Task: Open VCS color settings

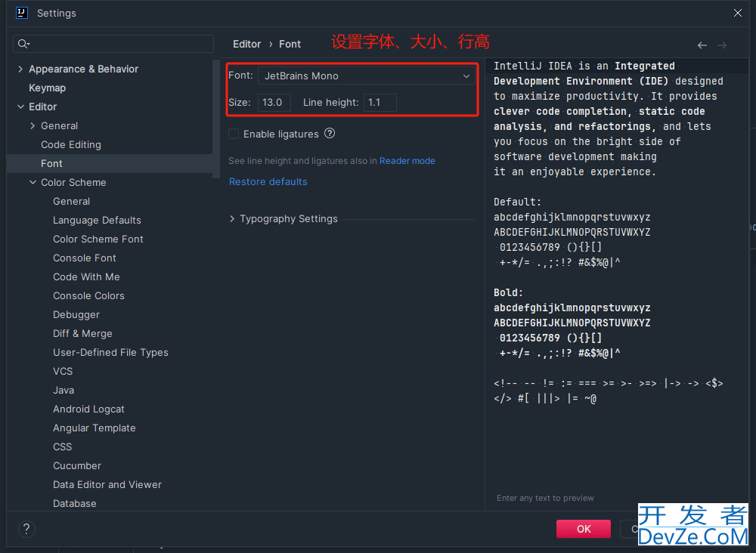Action: coord(63,371)
